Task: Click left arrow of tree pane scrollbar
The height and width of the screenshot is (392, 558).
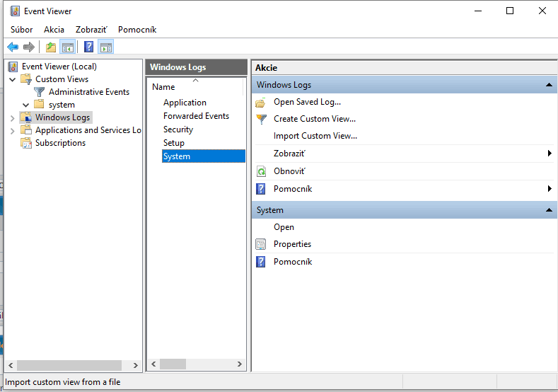Action: (11, 365)
